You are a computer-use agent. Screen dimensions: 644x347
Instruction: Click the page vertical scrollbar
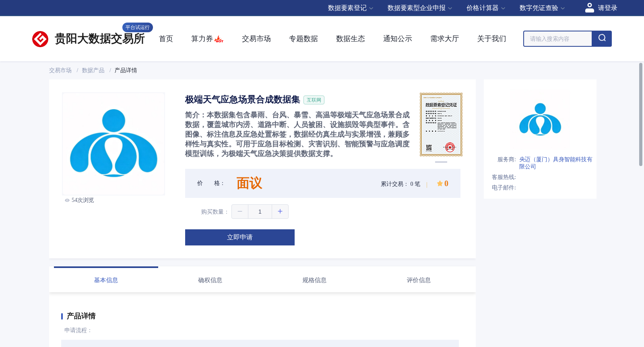pos(641,114)
